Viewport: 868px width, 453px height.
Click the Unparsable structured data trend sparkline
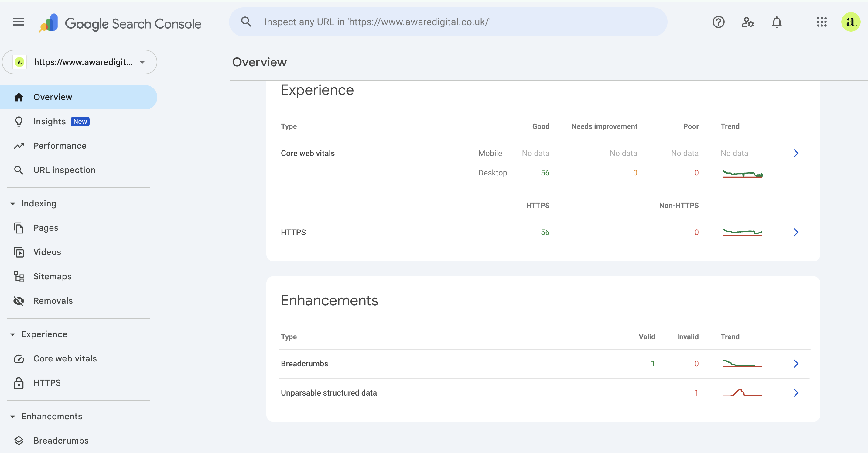[x=742, y=393]
